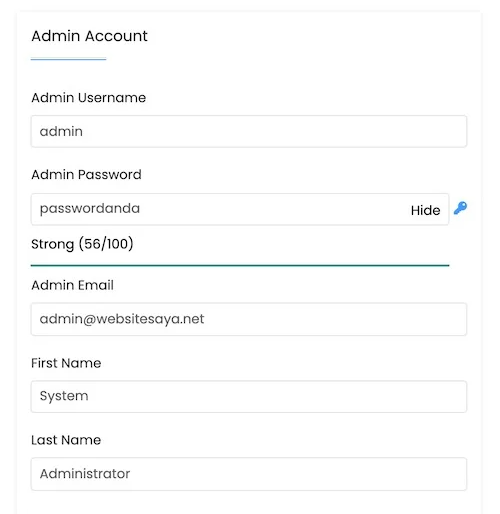Click Hide to mask the password
The image size is (500, 514).
(425, 210)
